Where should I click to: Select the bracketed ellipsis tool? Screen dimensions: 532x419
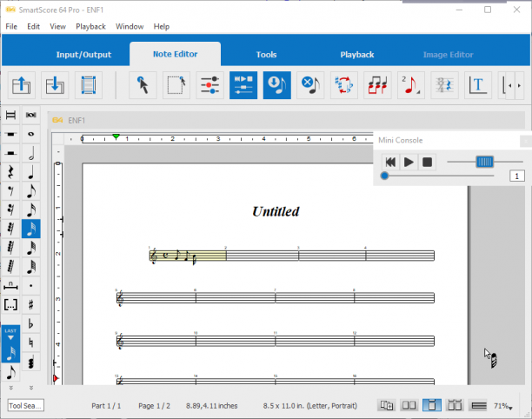[x=10, y=304]
